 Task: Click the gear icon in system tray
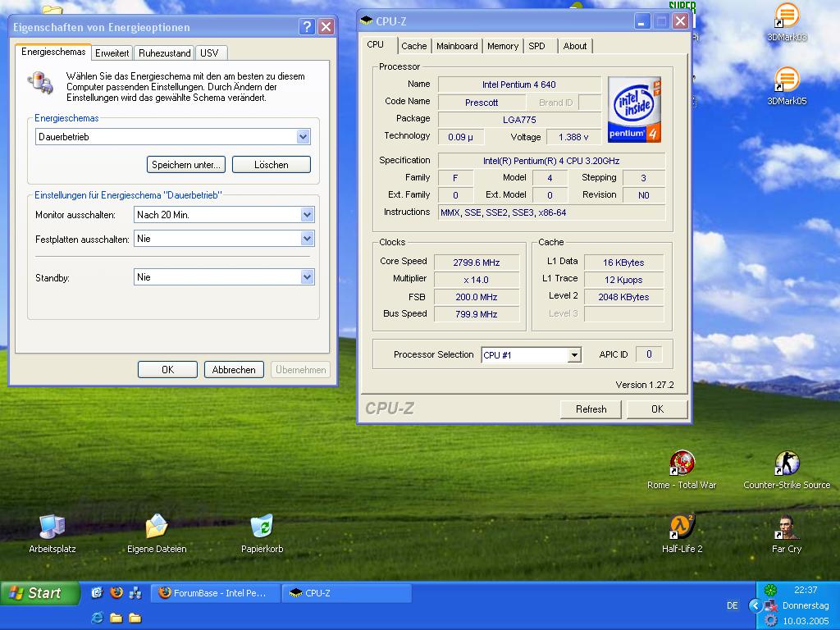tap(770, 620)
